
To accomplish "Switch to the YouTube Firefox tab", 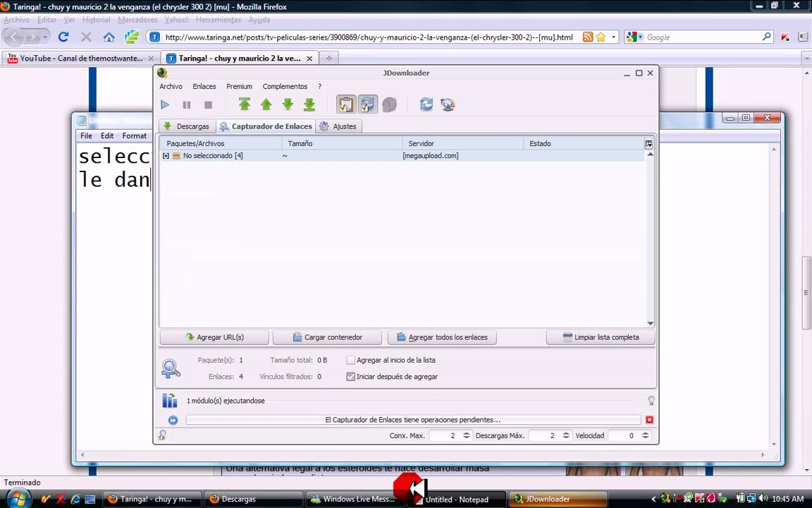I will click(x=80, y=58).
